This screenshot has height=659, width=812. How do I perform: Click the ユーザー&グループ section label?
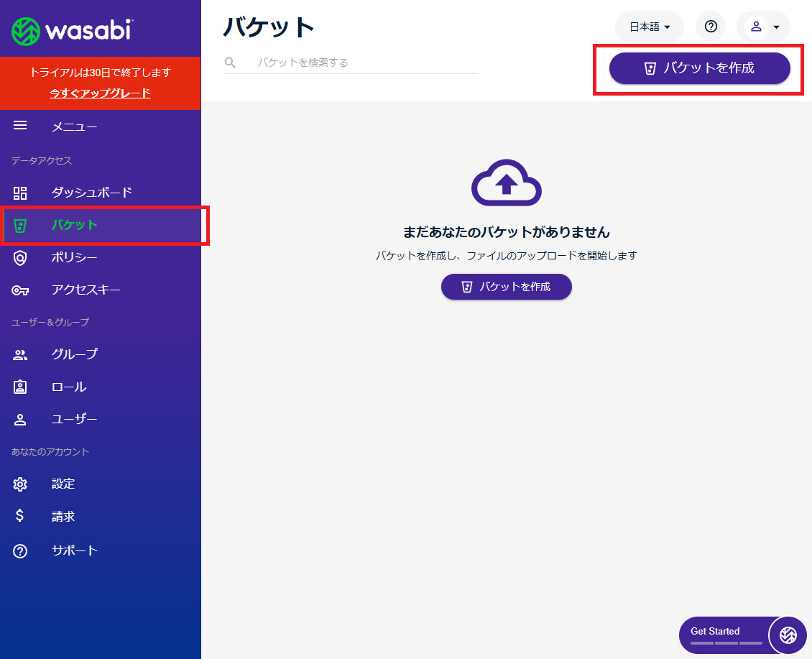pyautogui.click(x=50, y=322)
